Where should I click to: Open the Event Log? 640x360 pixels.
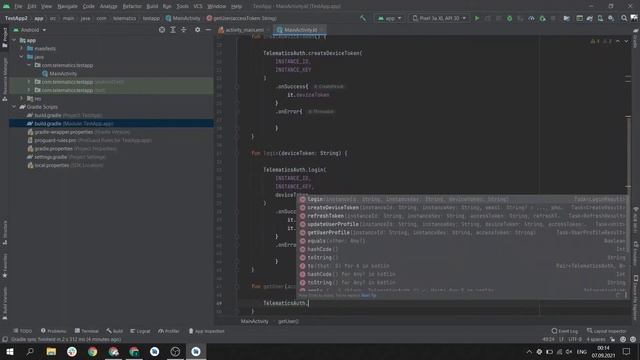(564, 331)
